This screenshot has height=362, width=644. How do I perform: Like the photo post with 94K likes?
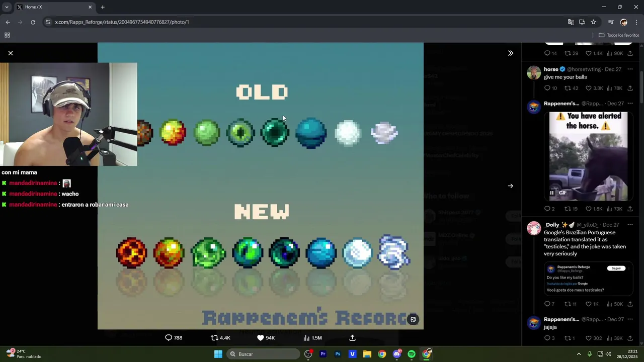tap(266, 338)
